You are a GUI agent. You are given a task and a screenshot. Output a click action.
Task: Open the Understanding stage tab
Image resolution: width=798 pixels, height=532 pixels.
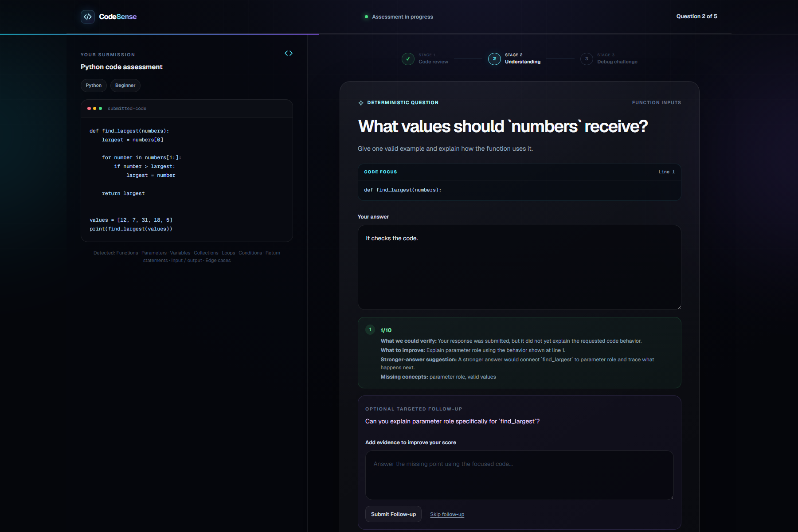[522, 62]
